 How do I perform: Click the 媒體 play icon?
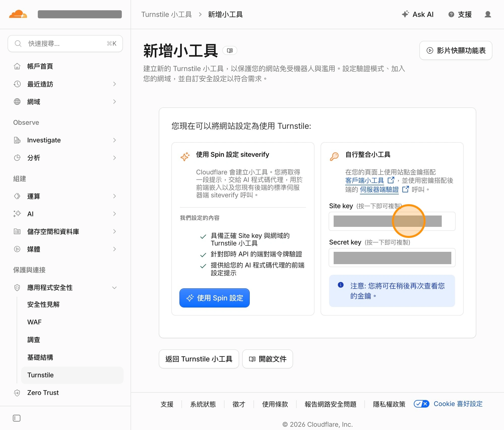coord(17,249)
